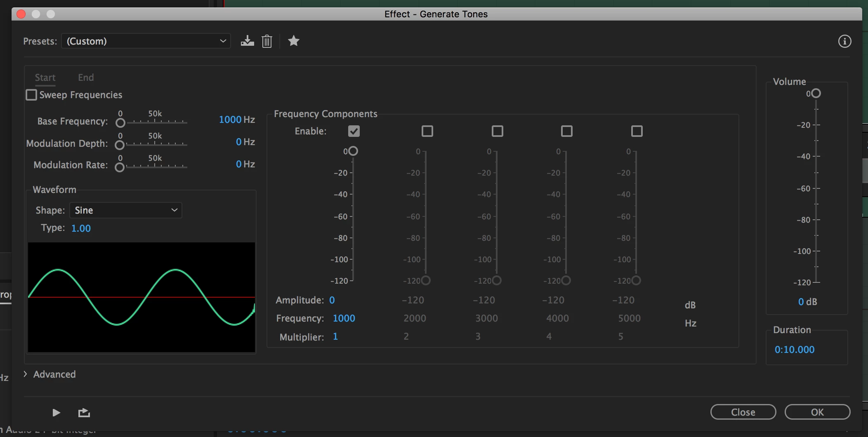The height and width of the screenshot is (437, 868).
Task: Disable the first frequency component
Action: [354, 131]
